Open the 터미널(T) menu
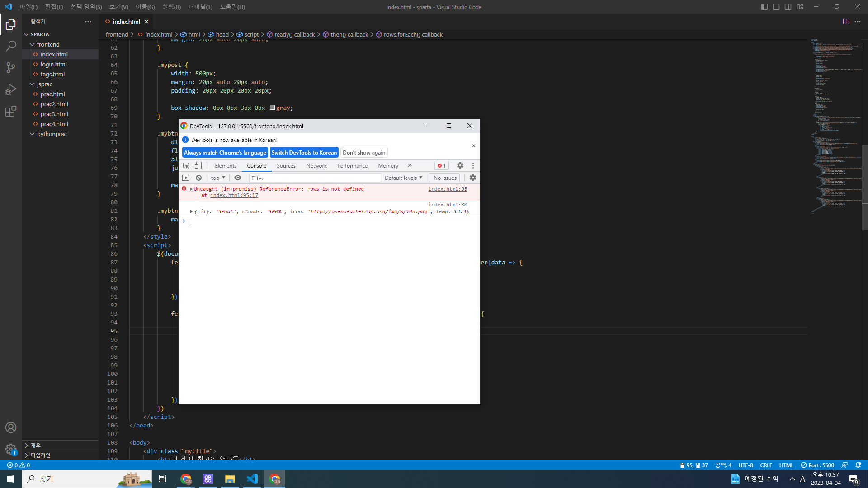This screenshot has height=488, width=868. pos(200,7)
